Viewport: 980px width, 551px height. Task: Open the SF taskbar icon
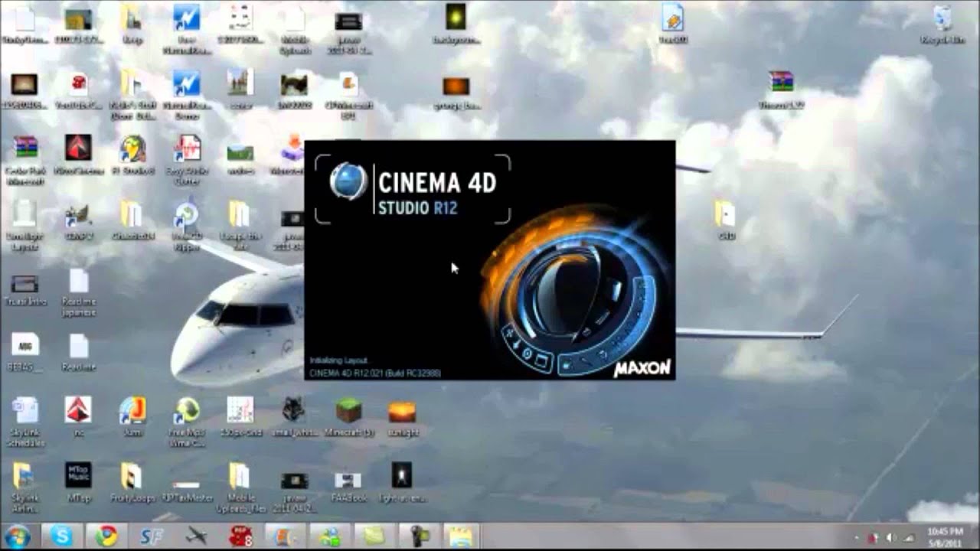151,536
